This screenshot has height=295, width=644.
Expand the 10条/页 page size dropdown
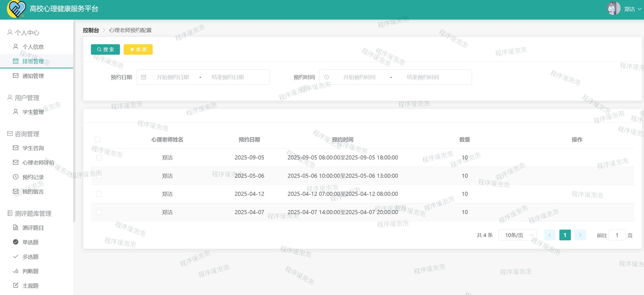pyautogui.click(x=517, y=235)
